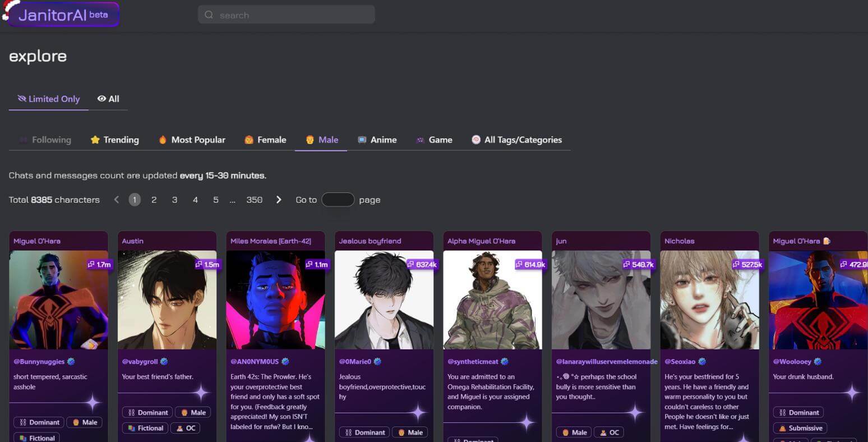Go to page 2
Image resolution: width=868 pixels, height=442 pixels.
(154, 200)
